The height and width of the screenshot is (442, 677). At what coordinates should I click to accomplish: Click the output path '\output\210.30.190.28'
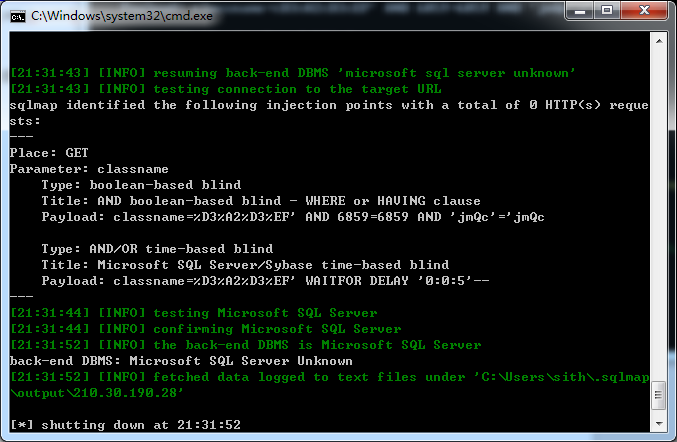97,393
